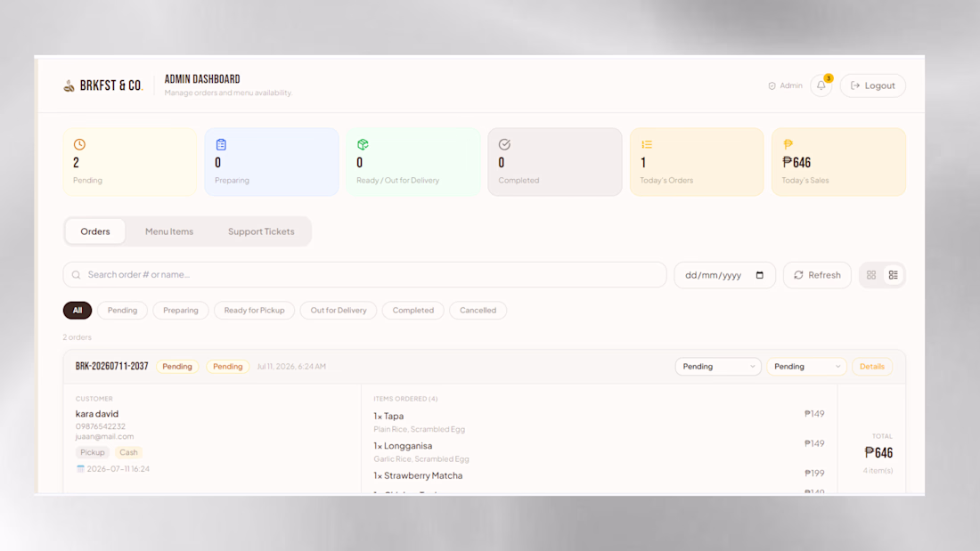
Task: Switch to grid view layout
Action: [871, 275]
